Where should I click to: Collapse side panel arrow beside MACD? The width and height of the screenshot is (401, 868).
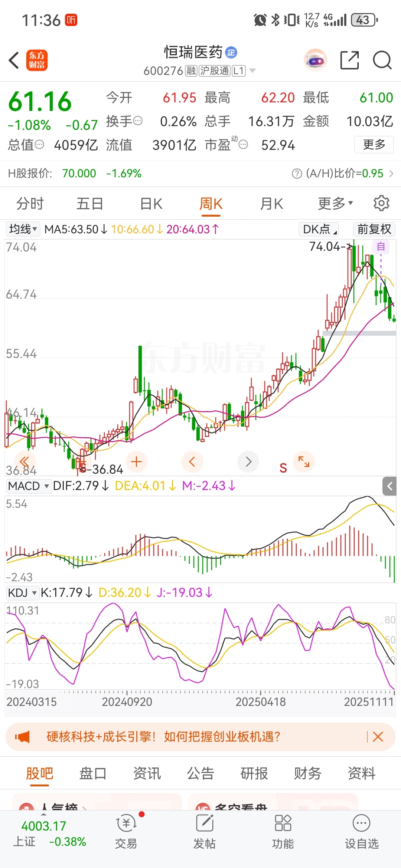click(389, 486)
